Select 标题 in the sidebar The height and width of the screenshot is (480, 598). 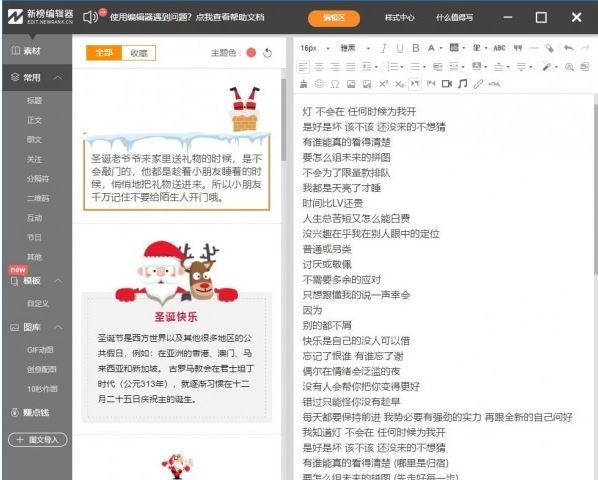pyautogui.click(x=34, y=100)
